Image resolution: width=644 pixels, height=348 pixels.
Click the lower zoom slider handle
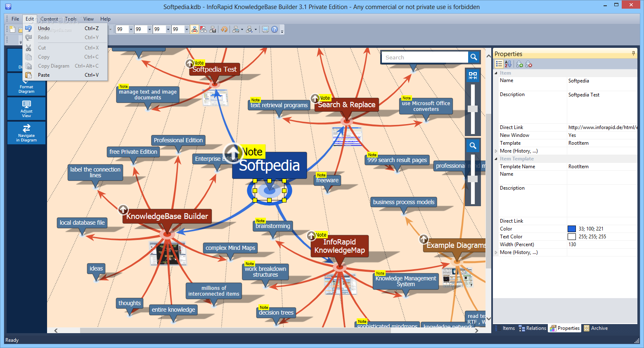click(x=473, y=179)
